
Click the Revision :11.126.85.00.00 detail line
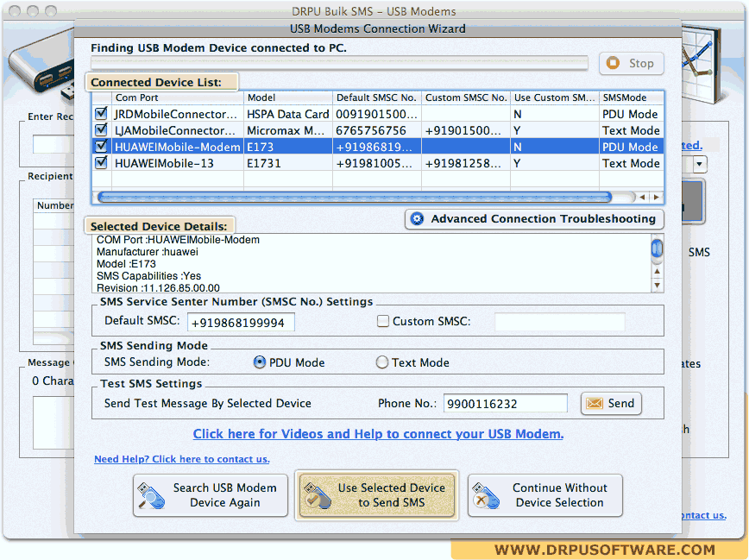tap(158, 287)
